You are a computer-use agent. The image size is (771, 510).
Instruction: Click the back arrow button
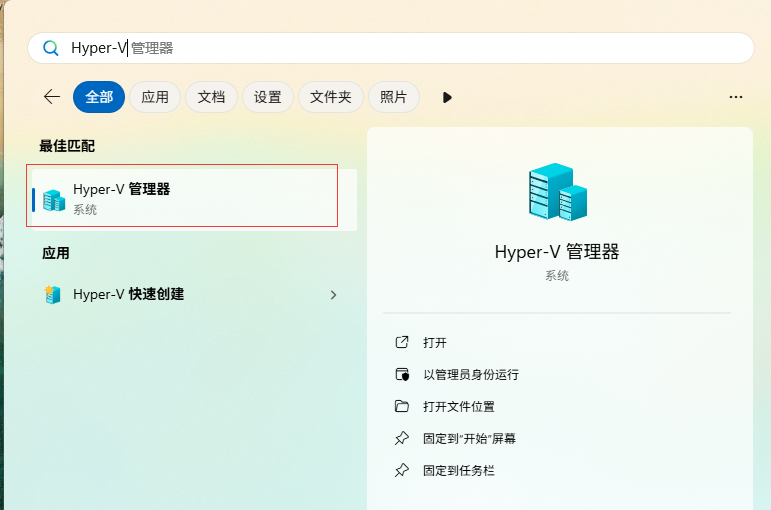click(52, 97)
